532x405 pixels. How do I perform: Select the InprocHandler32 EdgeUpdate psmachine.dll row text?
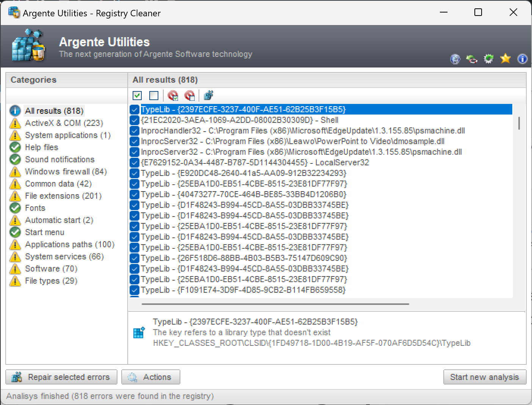(x=303, y=131)
